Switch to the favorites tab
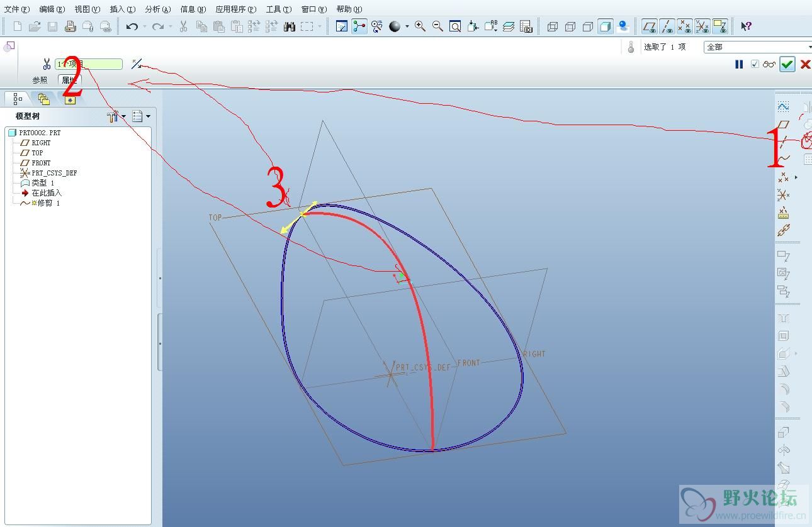812x527 pixels. click(x=70, y=99)
